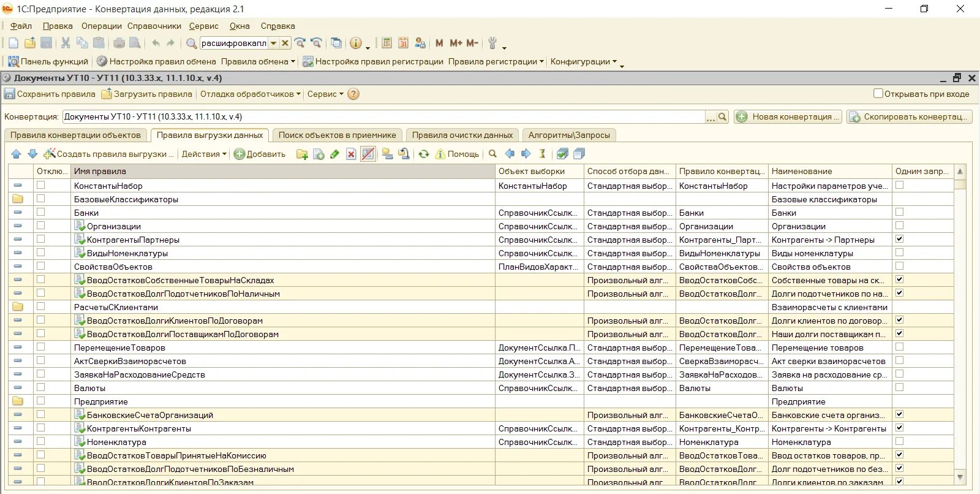Click the search magnifier in rules toolbar
Viewport: 980px width, 494px height.
tap(492, 154)
